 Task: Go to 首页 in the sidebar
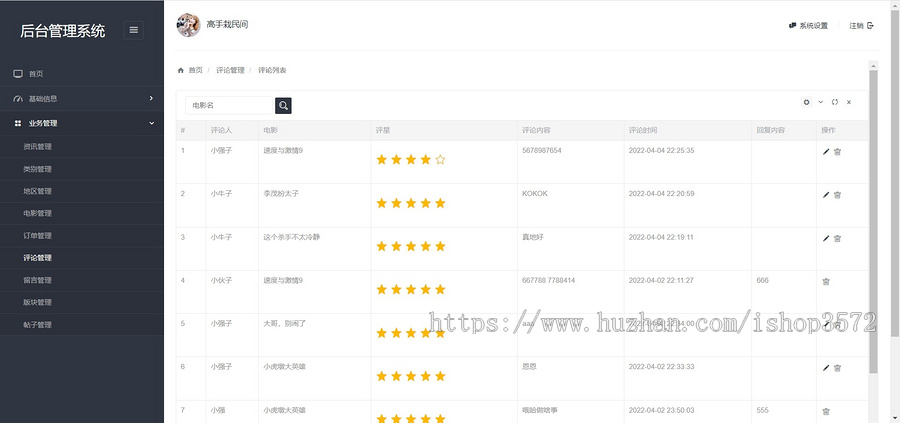point(82,73)
